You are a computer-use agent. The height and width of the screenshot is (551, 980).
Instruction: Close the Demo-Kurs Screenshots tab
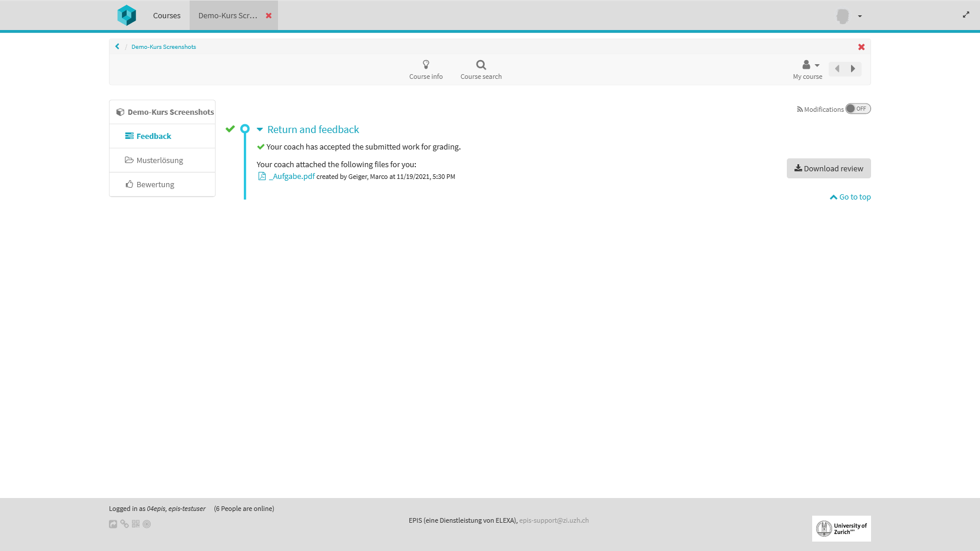tap(269, 16)
